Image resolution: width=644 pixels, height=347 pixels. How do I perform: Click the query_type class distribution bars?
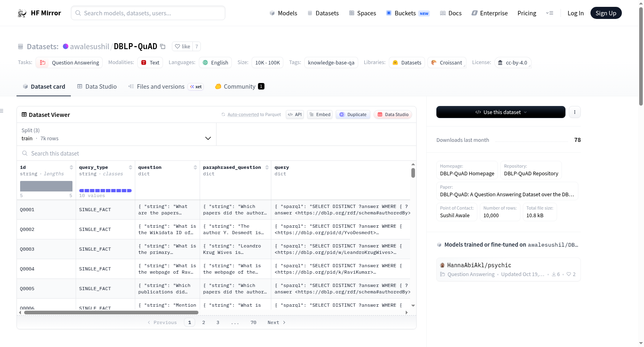(105, 190)
